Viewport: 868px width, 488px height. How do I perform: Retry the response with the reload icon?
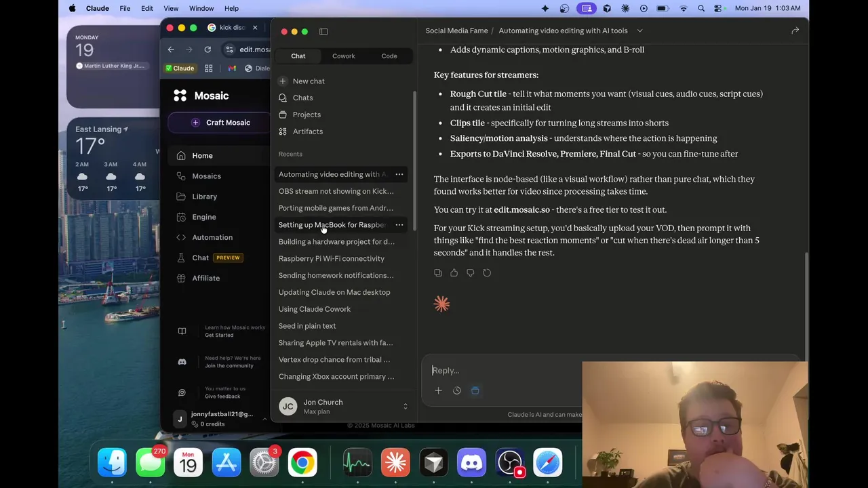point(487,273)
